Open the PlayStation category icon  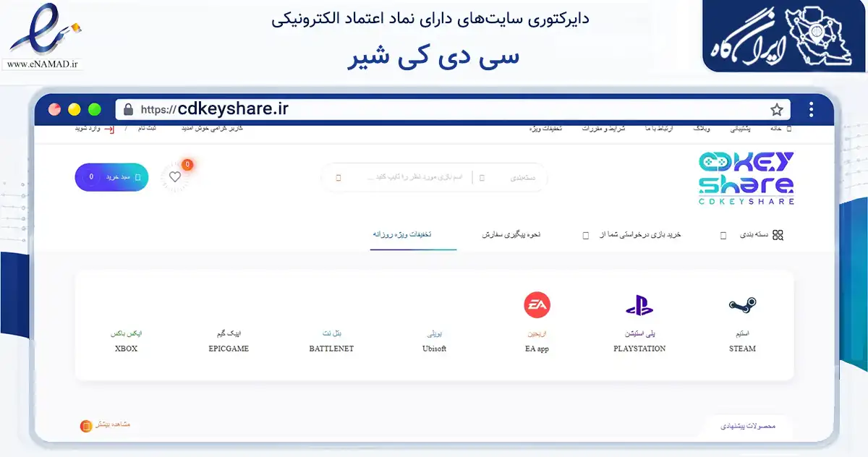click(x=639, y=305)
